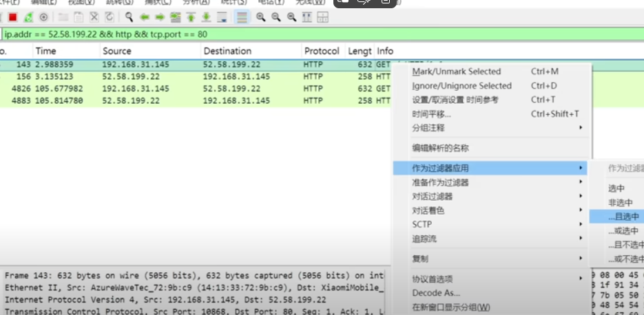
Task: Go back to previous packet arrow
Action: [145, 17]
